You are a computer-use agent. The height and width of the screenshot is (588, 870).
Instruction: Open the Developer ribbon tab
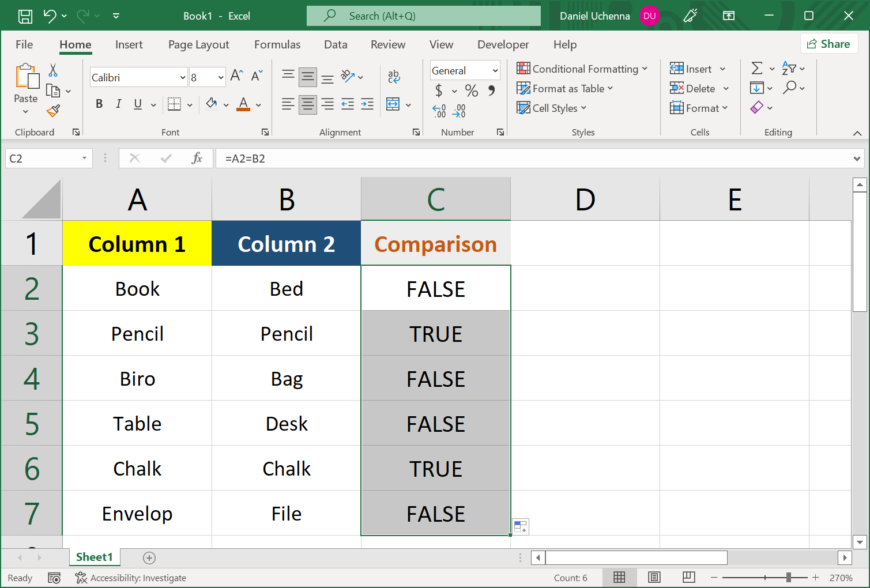pos(503,44)
